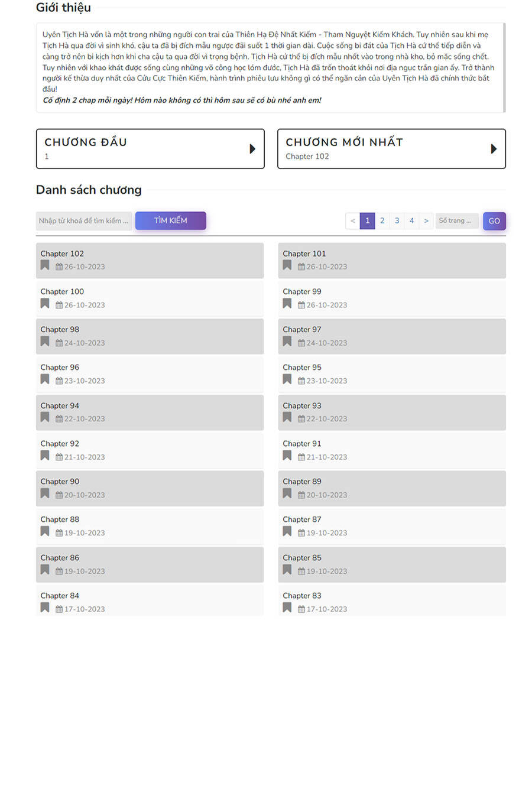The width and height of the screenshot is (532, 809).
Task: Mark Chapter 92 using the bookmark icon
Action: tap(45, 456)
